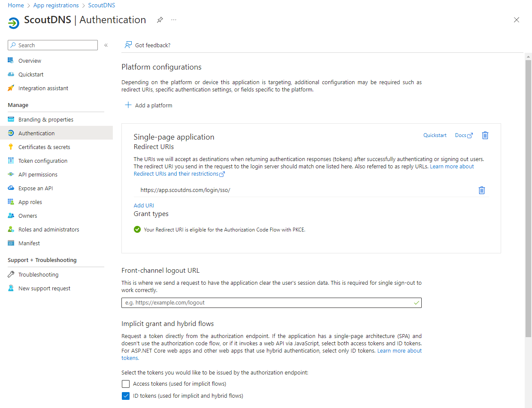Image resolution: width=532 pixels, height=408 pixels.
Task: Click the App roles grid icon
Action: point(11,202)
